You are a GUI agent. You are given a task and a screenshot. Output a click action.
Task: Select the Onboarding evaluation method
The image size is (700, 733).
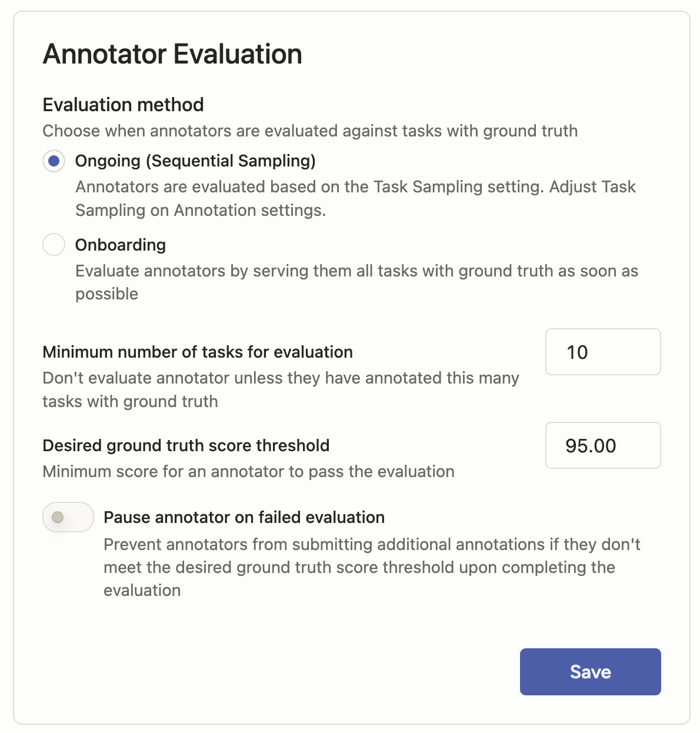click(54, 245)
